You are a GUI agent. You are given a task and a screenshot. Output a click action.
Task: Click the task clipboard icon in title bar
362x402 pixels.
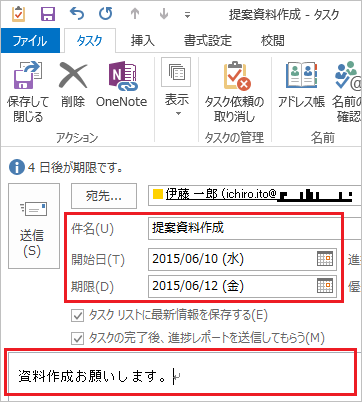(18, 14)
